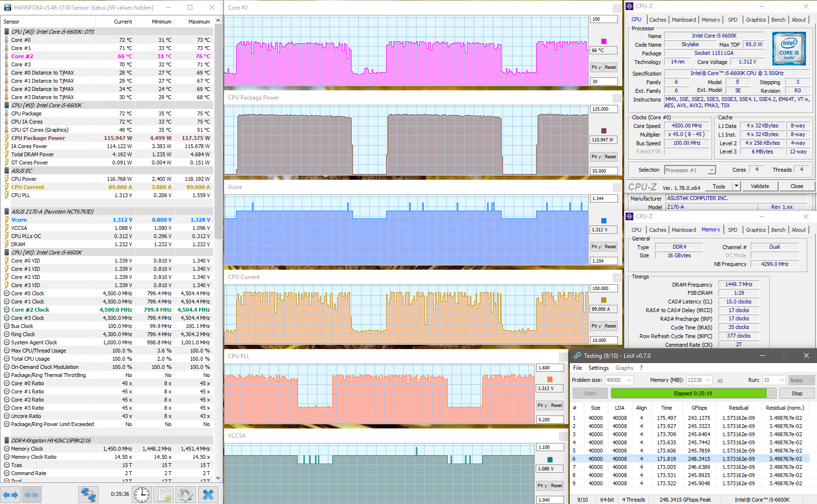Select the CPU Current sensor row

pyautogui.click(x=107, y=187)
